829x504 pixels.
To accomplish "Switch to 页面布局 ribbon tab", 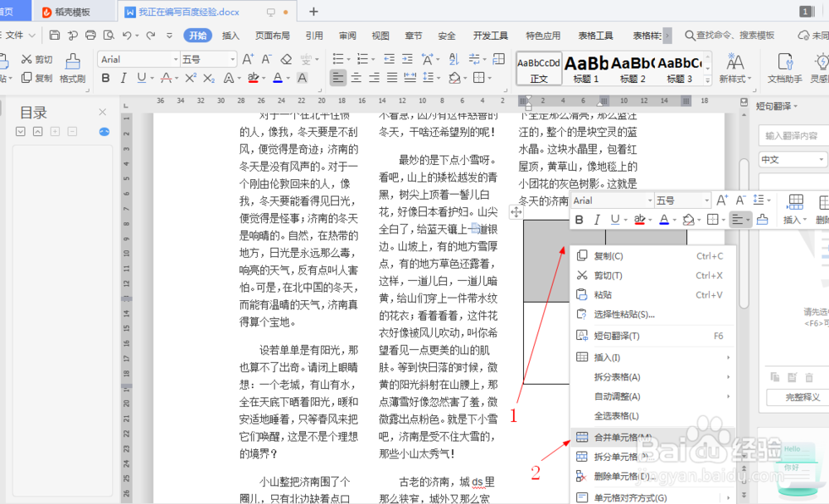I will tap(272, 36).
